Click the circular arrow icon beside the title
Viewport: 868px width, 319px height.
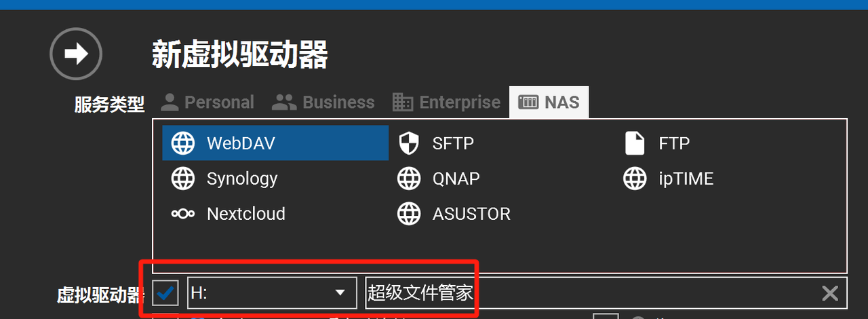coord(76,54)
